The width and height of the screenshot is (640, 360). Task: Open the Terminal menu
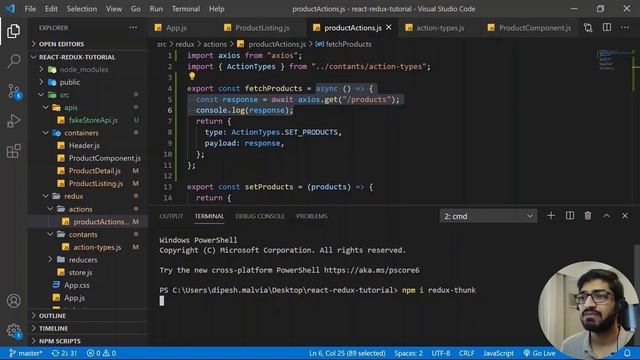pos(186,9)
